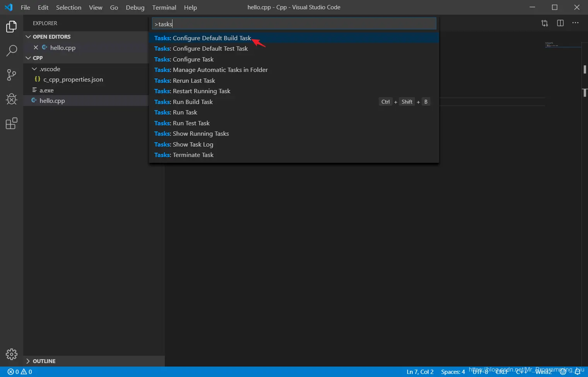Focus the command palette input box

[x=294, y=24]
